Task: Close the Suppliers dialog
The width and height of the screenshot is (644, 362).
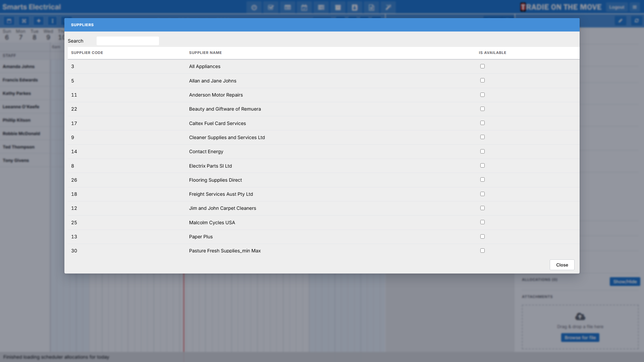Action: [x=562, y=265]
